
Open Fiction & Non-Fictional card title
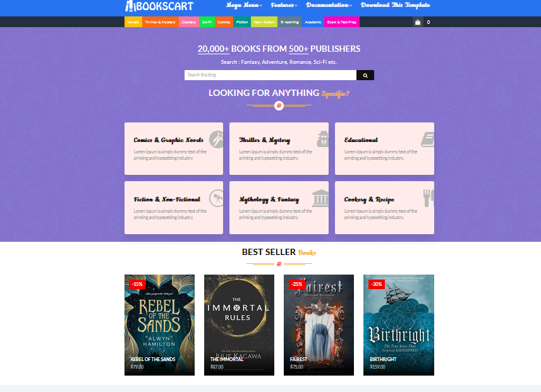(167, 199)
